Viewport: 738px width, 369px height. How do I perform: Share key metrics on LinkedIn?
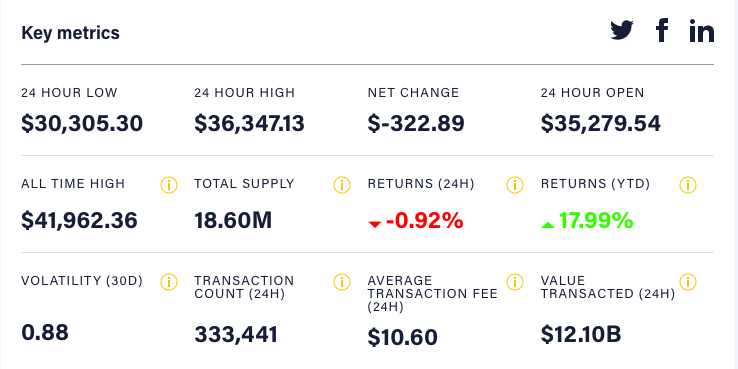[702, 31]
